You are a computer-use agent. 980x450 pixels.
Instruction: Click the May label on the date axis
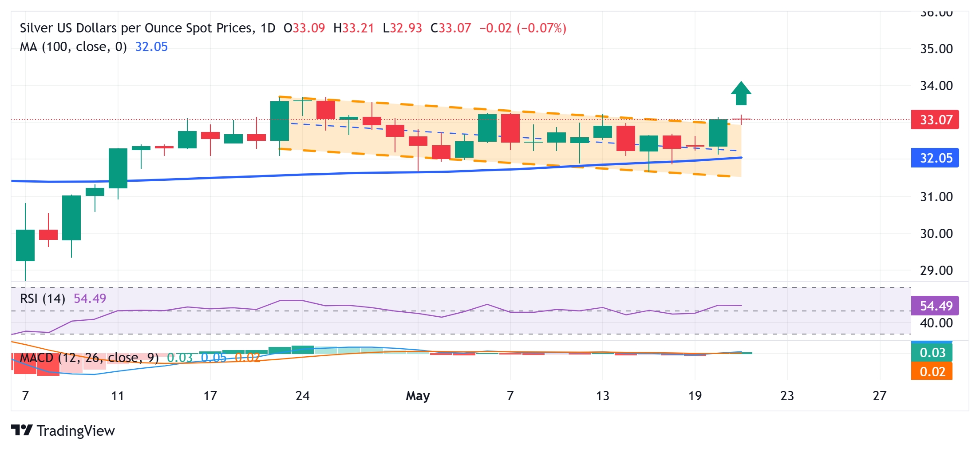[418, 395]
